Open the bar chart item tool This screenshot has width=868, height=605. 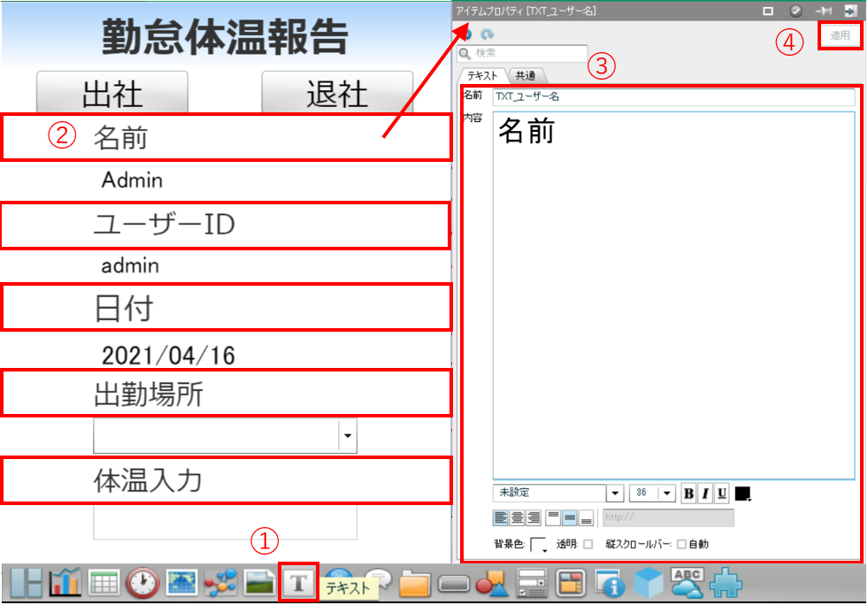[x=64, y=583]
